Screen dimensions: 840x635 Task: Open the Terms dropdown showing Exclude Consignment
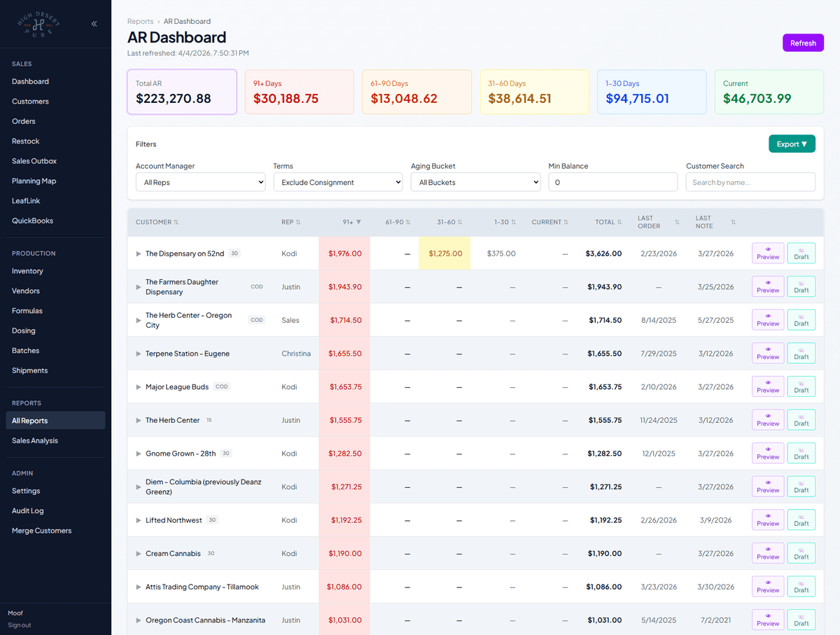[x=337, y=181]
